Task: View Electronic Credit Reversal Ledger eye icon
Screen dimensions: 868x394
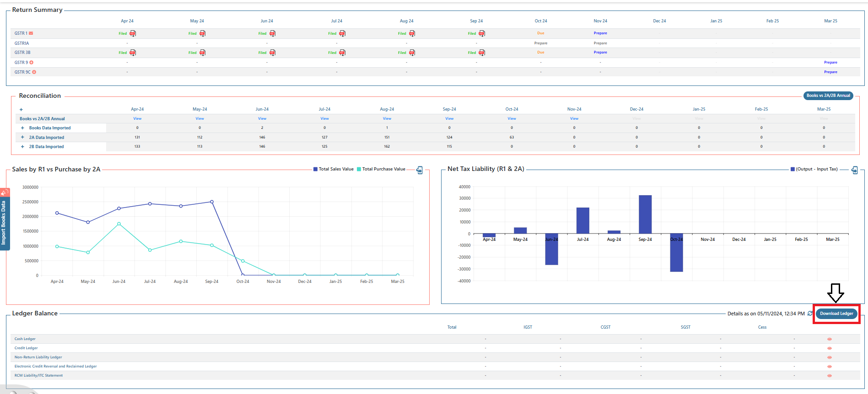Action: tap(830, 367)
